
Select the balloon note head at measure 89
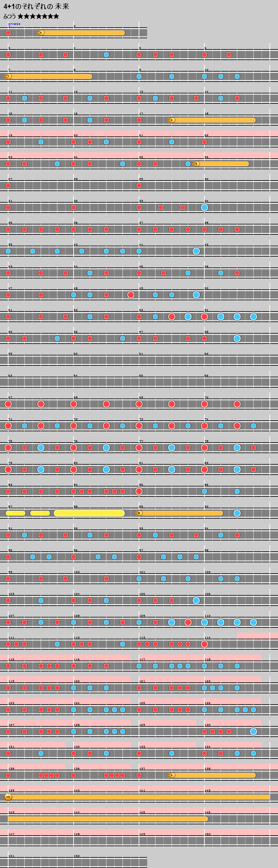tap(139, 513)
